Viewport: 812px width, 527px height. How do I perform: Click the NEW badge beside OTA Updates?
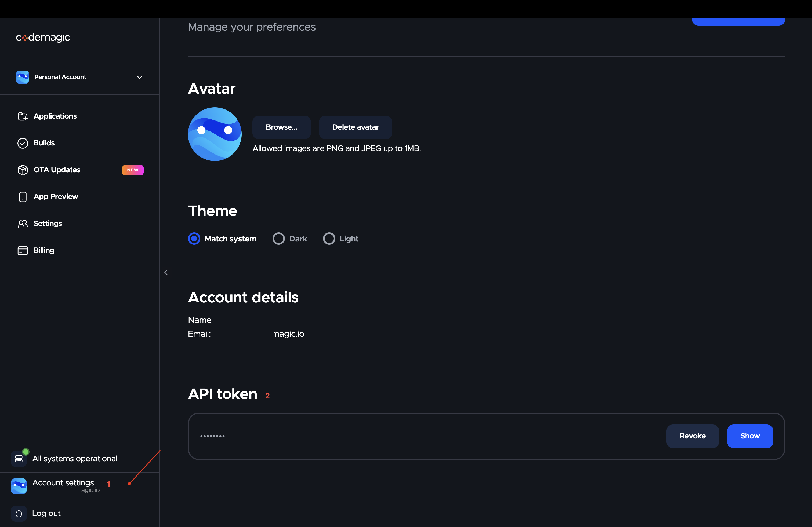[x=133, y=170]
